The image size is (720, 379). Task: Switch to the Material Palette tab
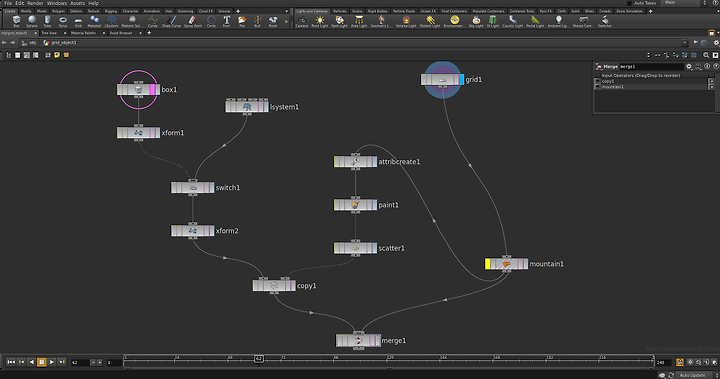click(x=83, y=33)
